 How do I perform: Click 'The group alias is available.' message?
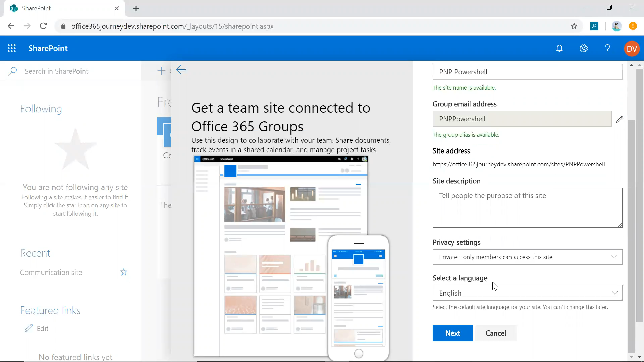tap(466, 135)
